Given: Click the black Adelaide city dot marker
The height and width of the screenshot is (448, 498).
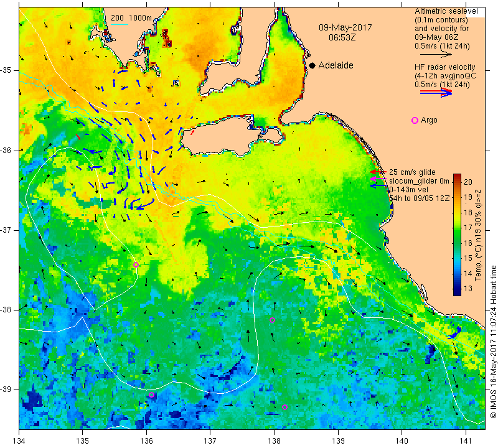Looking at the screenshot, I should [x=312, y=66].
